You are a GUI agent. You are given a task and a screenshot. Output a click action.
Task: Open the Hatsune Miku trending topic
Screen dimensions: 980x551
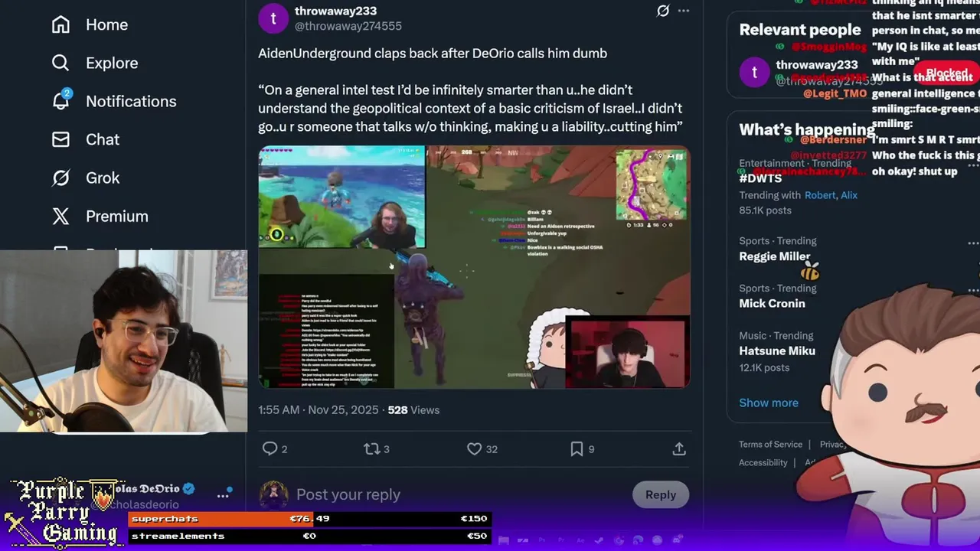(x=777, y=350)
